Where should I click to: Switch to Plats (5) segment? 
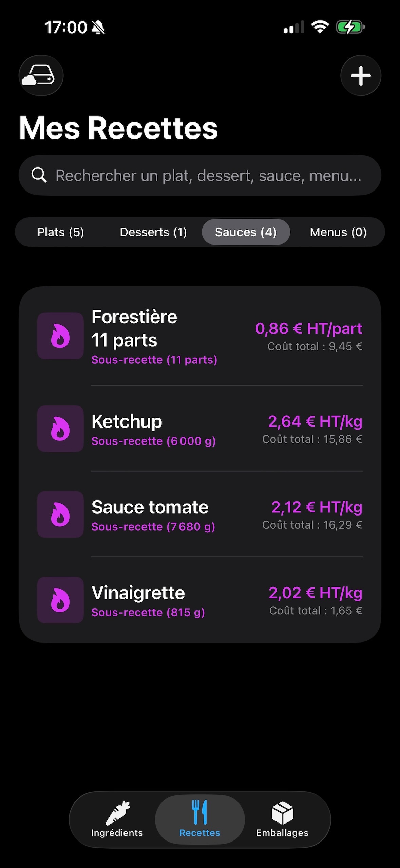tap(61, 232)
